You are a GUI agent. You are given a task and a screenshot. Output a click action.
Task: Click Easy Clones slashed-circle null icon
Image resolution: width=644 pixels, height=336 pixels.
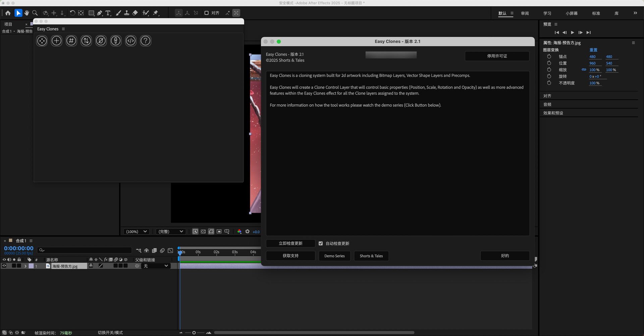tap(101, 41)
